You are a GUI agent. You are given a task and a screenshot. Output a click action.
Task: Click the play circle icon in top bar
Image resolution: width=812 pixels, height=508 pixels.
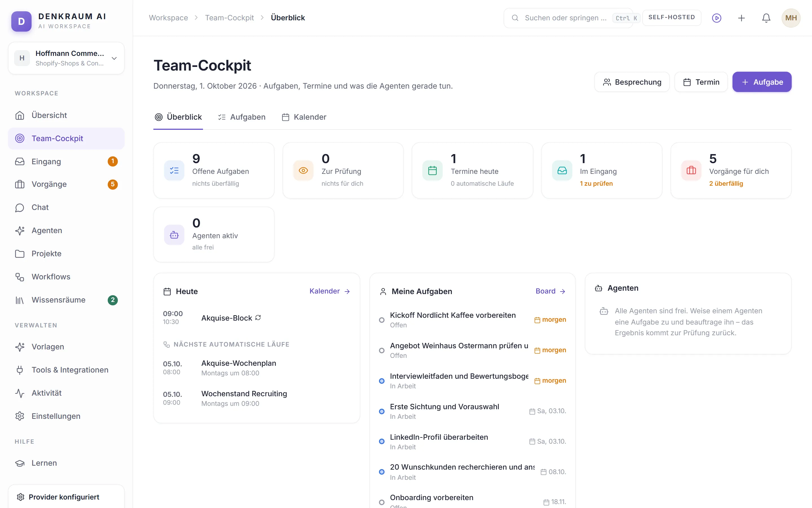tap(716, 18)
